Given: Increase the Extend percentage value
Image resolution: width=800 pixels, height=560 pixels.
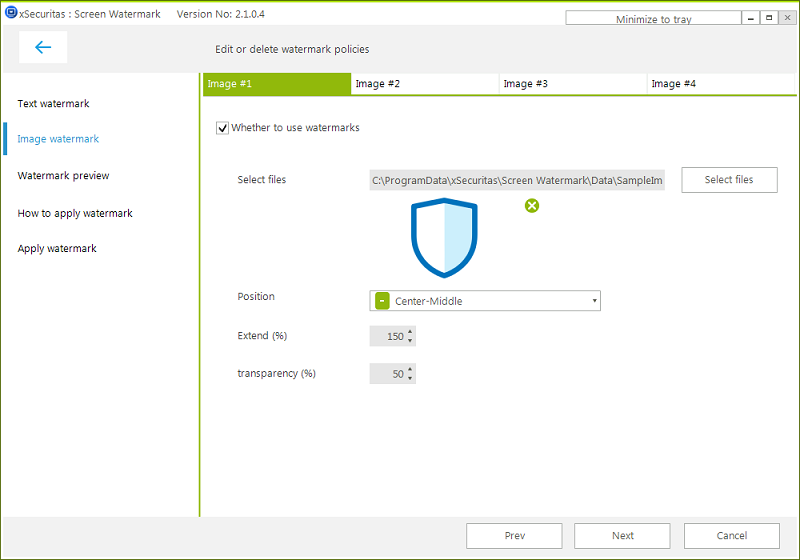Looking at the screenshot, I should (410, 332).
